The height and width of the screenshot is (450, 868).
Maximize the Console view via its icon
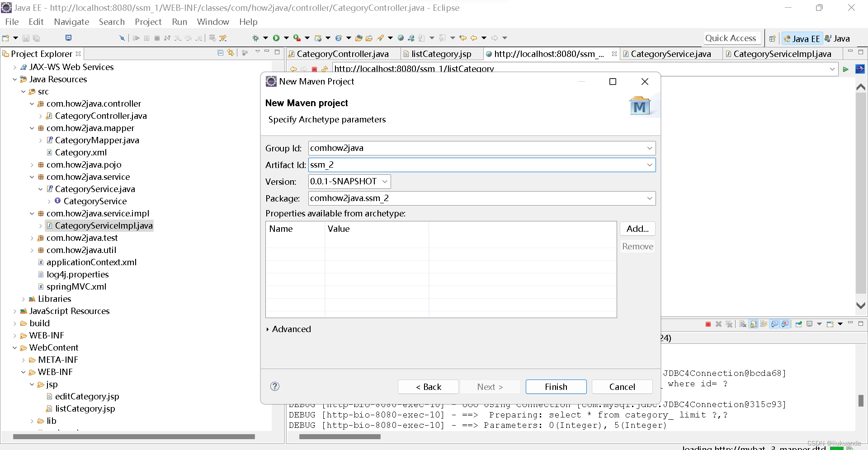(x=861, y=323)
